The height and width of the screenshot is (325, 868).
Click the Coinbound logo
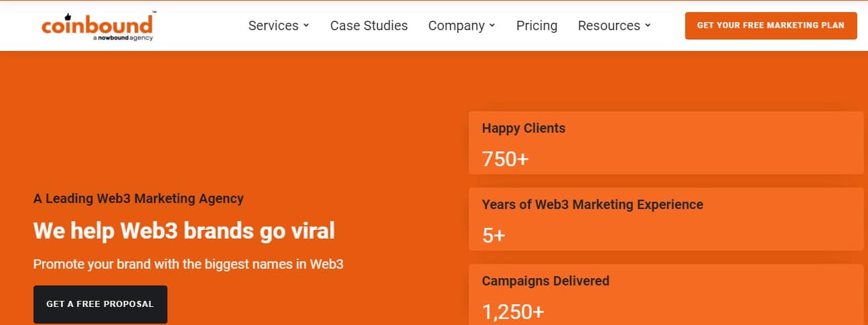[x=97, y=25]
